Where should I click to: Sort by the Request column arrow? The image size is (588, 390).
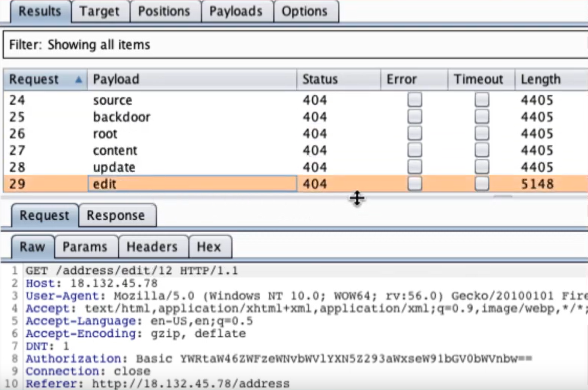click(79, 80)
